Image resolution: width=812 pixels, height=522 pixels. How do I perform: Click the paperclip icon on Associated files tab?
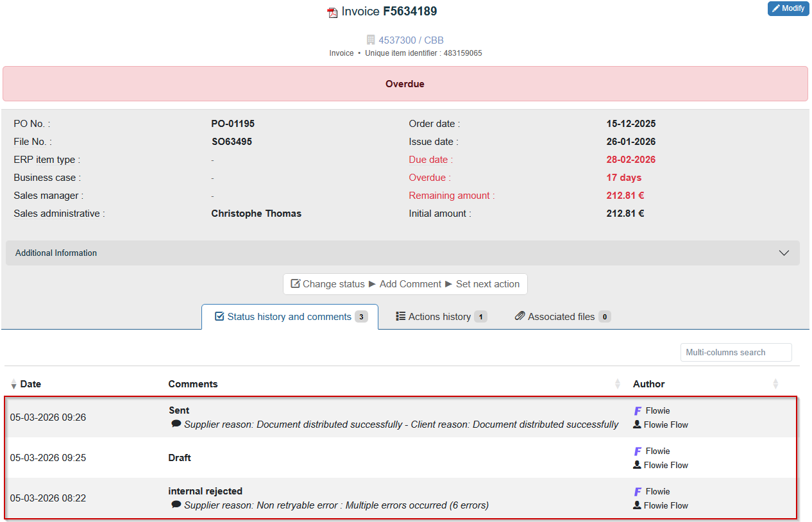tap(520, 316)
